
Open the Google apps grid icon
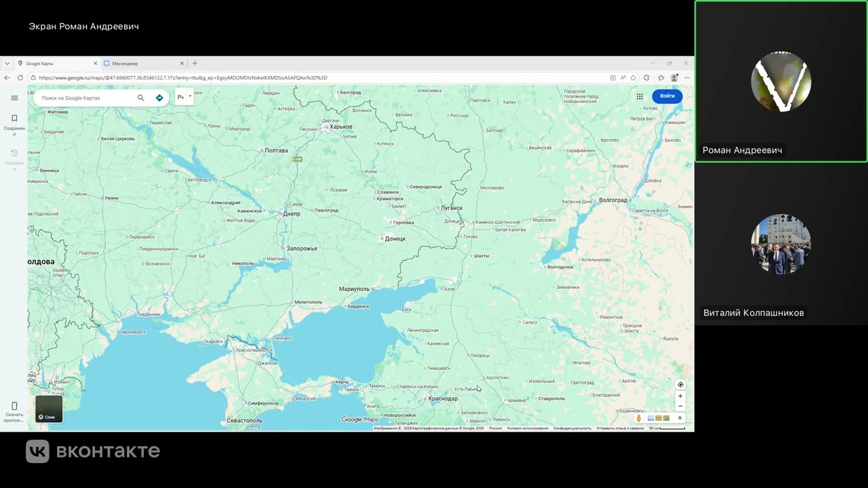639,96
